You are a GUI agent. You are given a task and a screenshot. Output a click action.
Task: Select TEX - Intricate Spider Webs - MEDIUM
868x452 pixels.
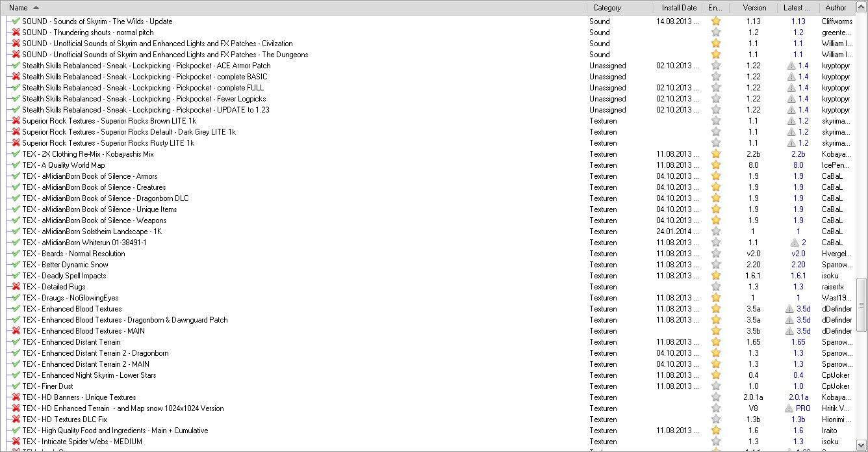(82, 442)
